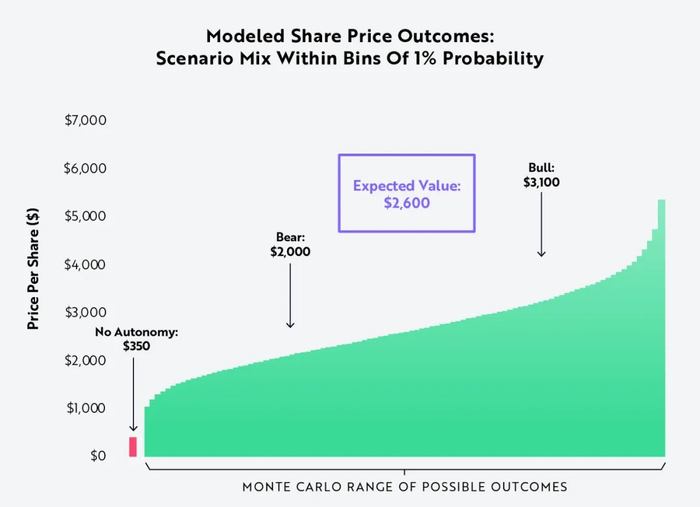
Task: Click the $1,000 y-axis label
Action: coord(85,408)
